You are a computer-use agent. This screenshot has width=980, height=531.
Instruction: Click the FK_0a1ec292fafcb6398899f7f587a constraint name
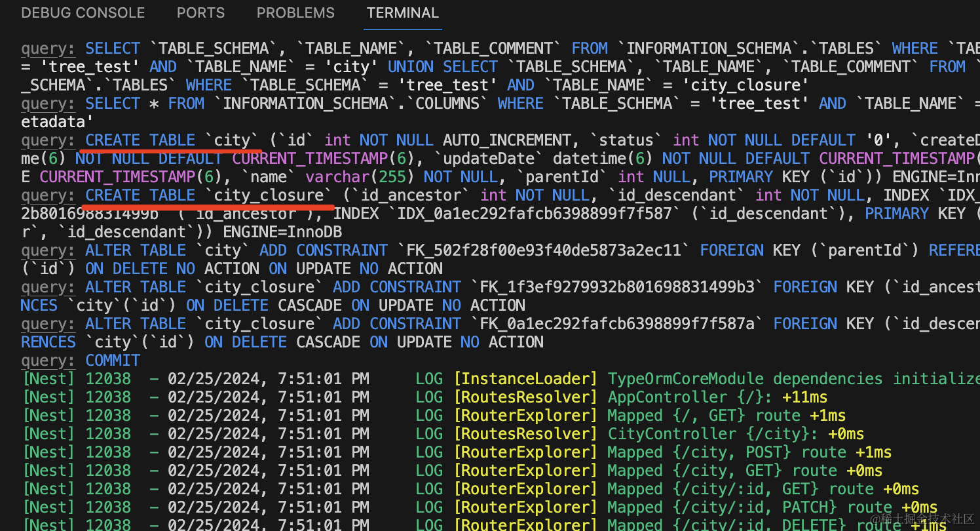tap(617, 324)
